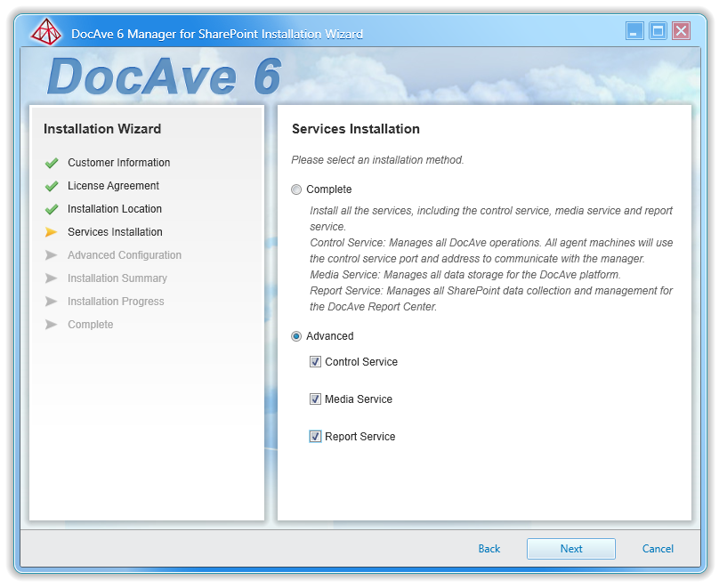The image size is (719, 588).
Task: Maximize the installation wizard window
Action: (658, 31)
